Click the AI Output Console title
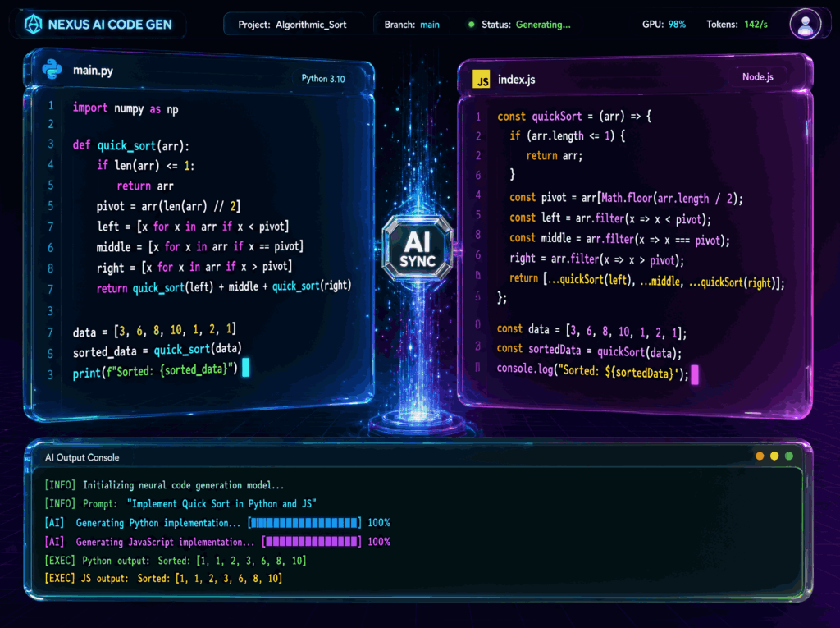840x628 pixels. 82,457
